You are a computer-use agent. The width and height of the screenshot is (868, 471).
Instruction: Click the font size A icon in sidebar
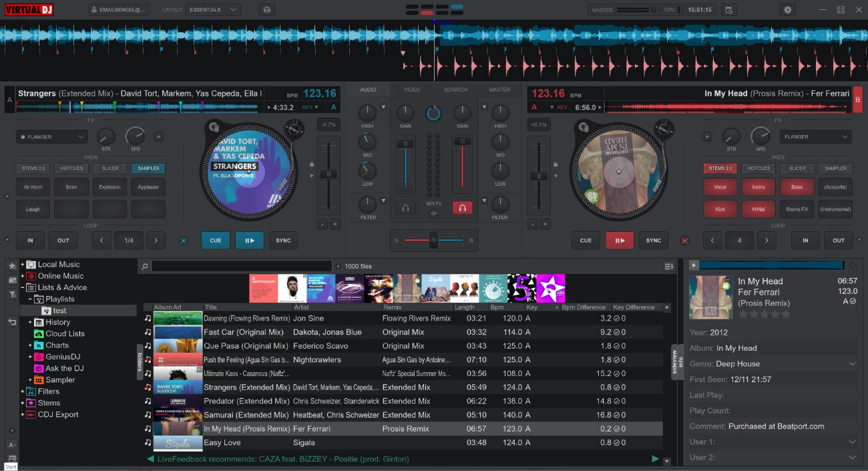coord(11,445)
